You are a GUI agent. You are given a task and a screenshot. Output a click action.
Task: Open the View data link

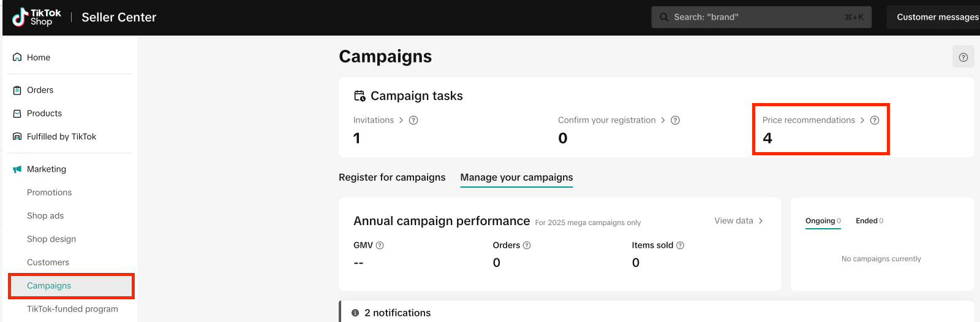point(738,221)
